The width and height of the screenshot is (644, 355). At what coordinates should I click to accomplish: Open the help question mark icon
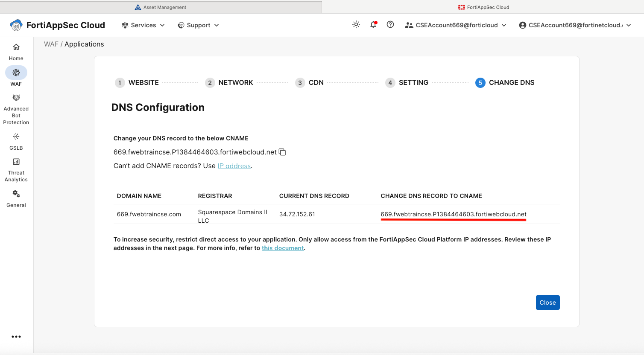point(390,25)
